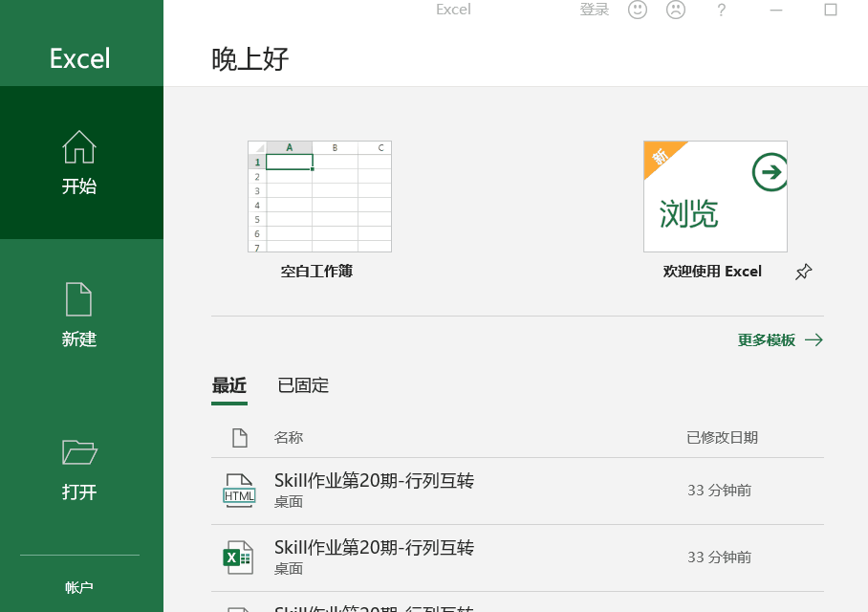Click the HTML file type icon
This screenshot has width=868, height=612.
click(x=239, y=491)
